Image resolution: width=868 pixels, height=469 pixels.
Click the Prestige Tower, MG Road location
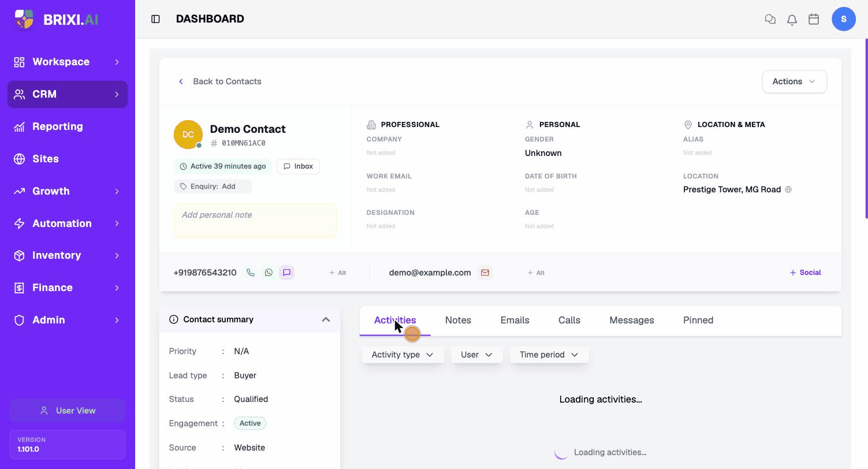click(732, 189)
